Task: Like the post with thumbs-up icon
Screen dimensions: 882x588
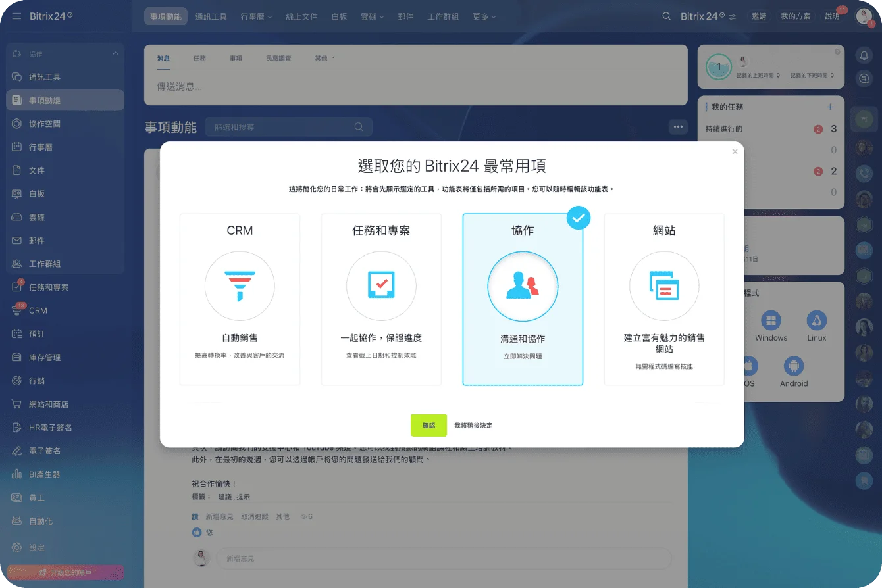Action: pyautogui.click(x=196, y=532)
